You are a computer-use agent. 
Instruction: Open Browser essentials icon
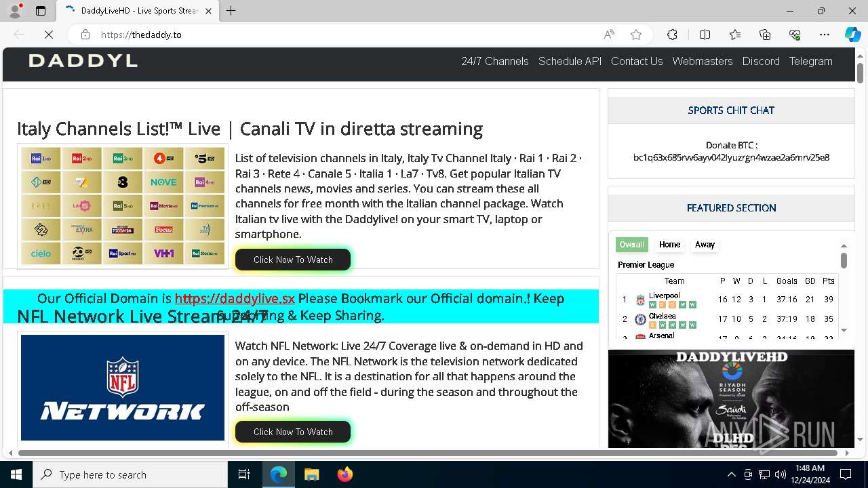pyautogui.click(x=795, y=35)
